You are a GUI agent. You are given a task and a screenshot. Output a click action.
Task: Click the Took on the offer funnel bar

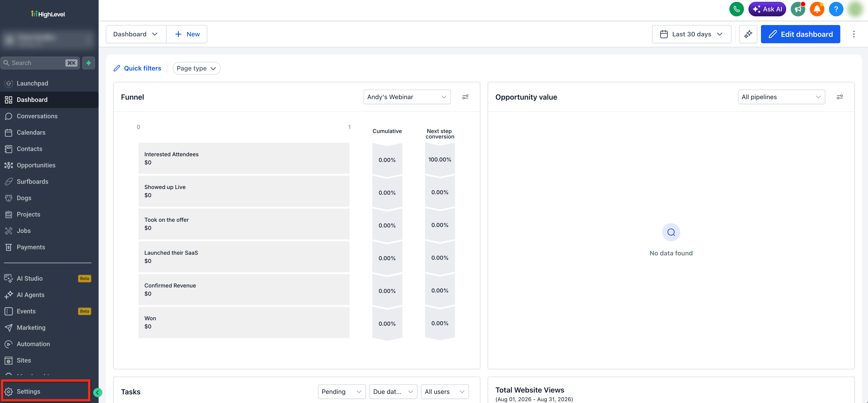244,224
